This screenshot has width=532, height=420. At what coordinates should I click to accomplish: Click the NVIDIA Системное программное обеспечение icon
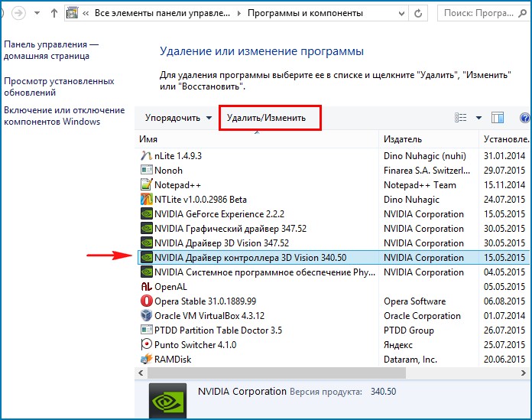coord(146,272)
